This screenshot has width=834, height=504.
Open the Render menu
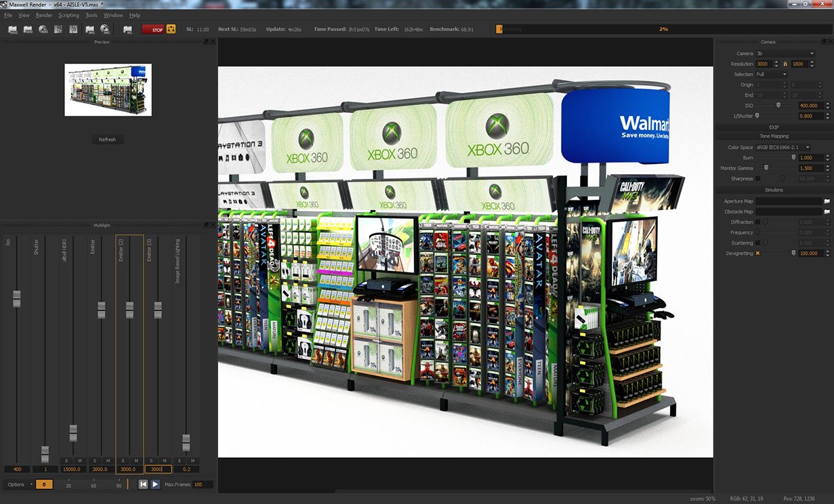point(44,15)
